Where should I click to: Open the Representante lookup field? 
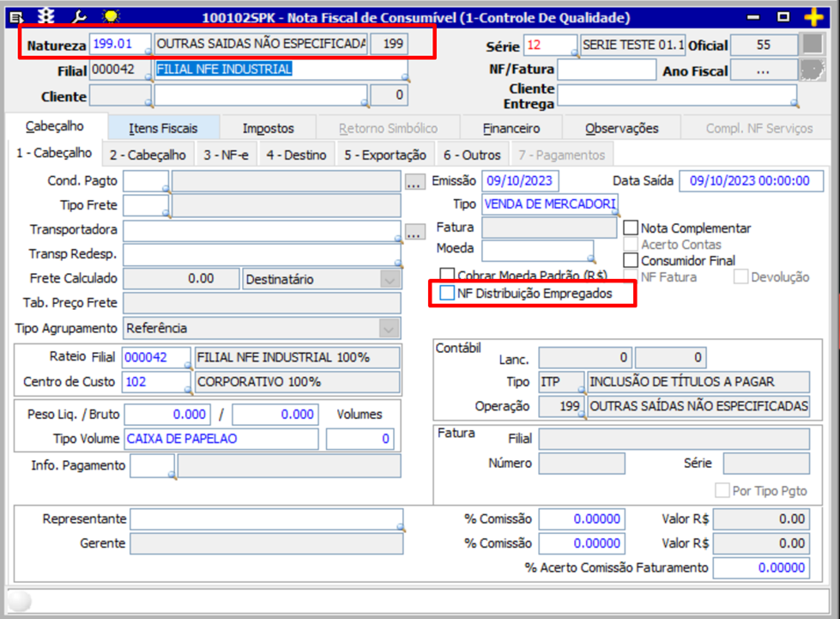(x=267, y=519)
